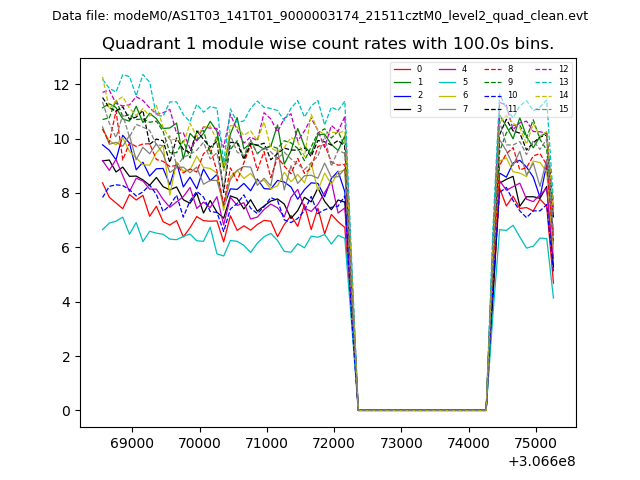Screen dimensions: 640x480
Task: Click the y-axis tick label 6
Action: coord(64,248)
